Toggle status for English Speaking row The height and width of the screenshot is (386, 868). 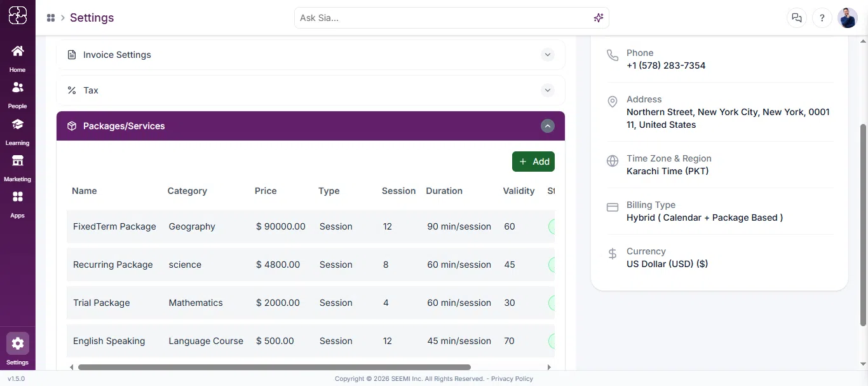point(552,341)
